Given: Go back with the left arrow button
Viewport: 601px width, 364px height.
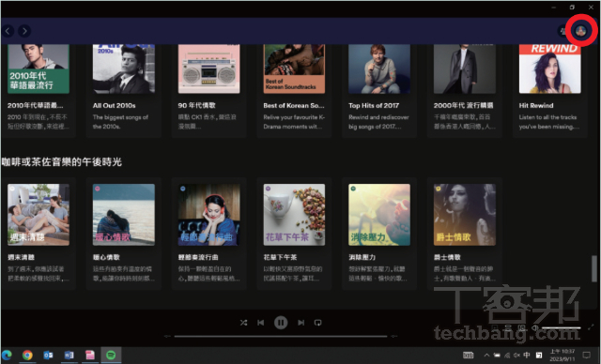Looking at the screenshot, I should click(x=8, y=31).
